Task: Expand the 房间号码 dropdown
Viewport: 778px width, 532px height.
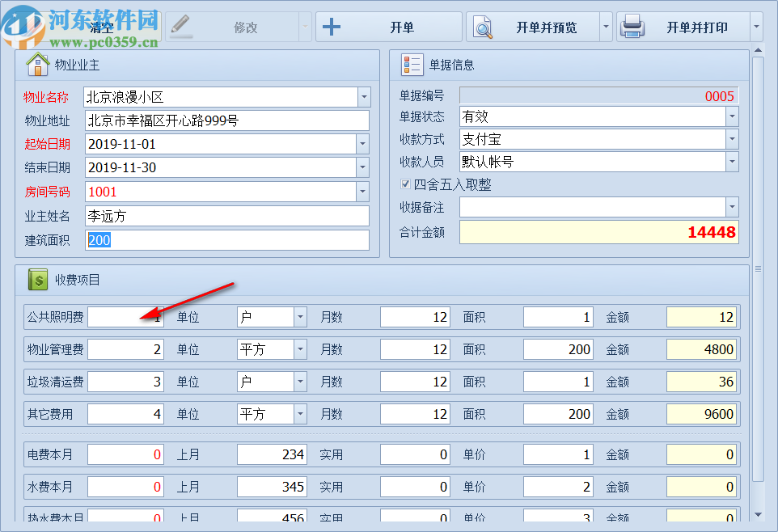Action: (x=363, y=192)
